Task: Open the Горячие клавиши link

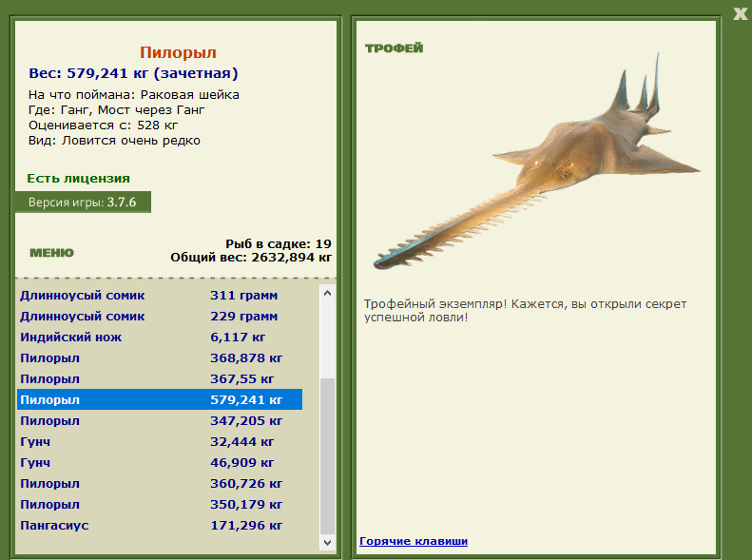Action: point(414,541)
